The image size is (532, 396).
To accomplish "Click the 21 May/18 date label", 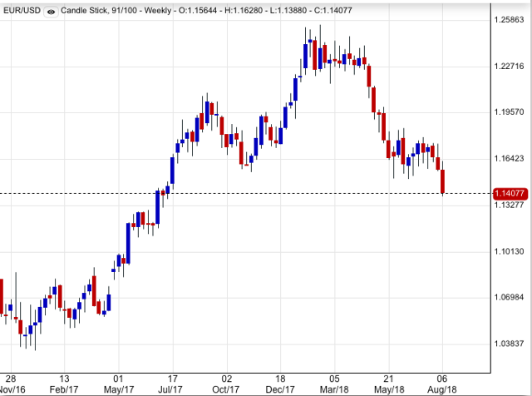I will coord(388,384).
